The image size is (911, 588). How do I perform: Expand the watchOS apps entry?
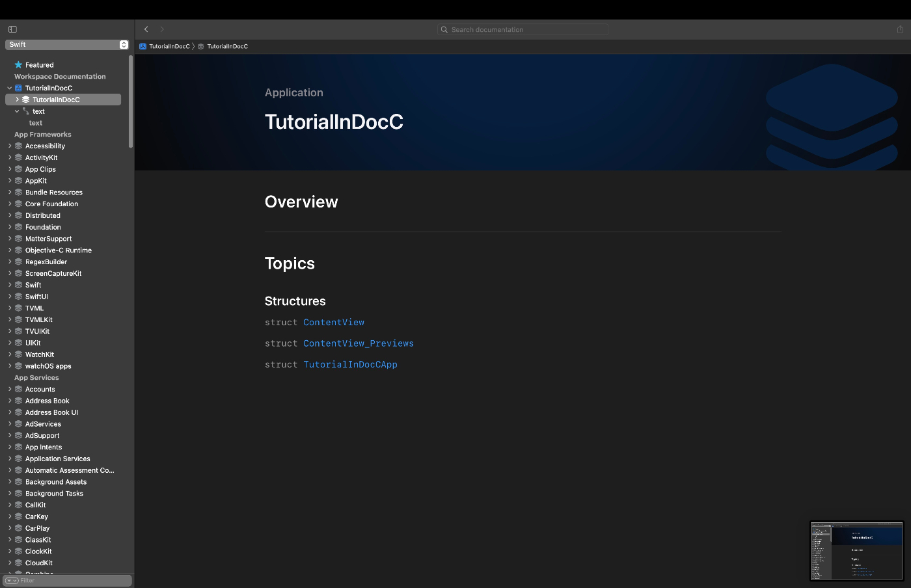click(x=9, y=366)
